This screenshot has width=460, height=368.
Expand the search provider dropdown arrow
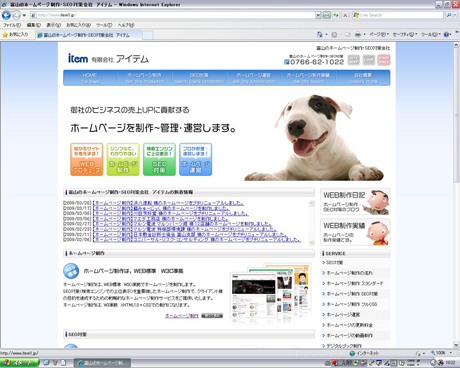point(455,15)
